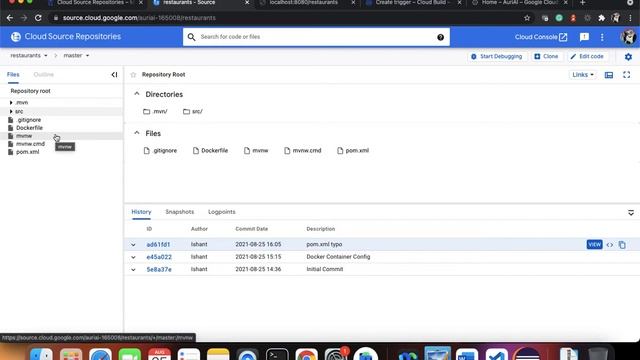Toggle the detail list view icon
This screenshot has height=360, width=640.
point(609,75)
